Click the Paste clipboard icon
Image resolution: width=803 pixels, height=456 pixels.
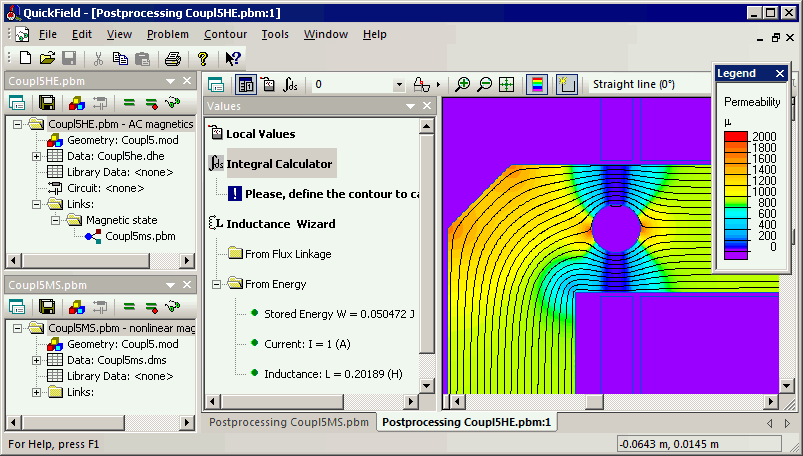point(142,58)
